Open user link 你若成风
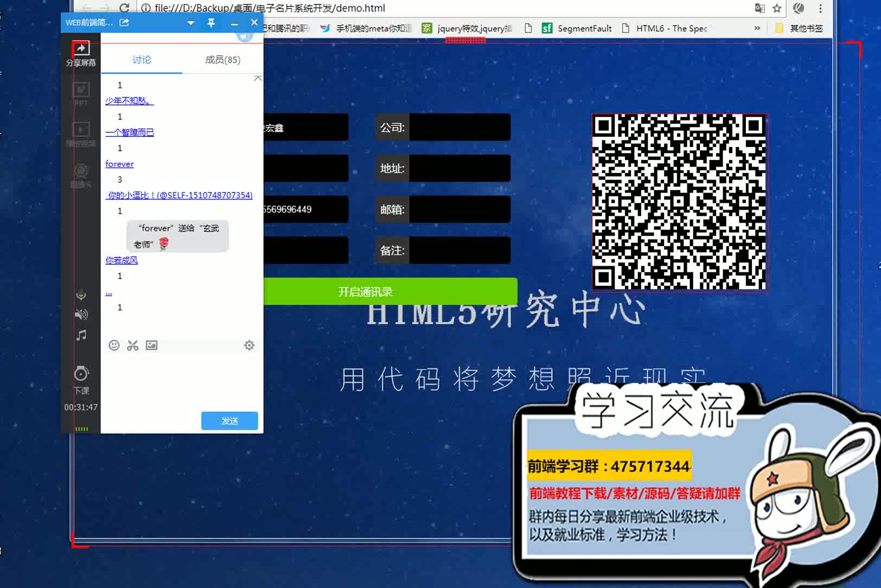Image resolution: width=881 pixels, height=588 pixels. [122, 260]
